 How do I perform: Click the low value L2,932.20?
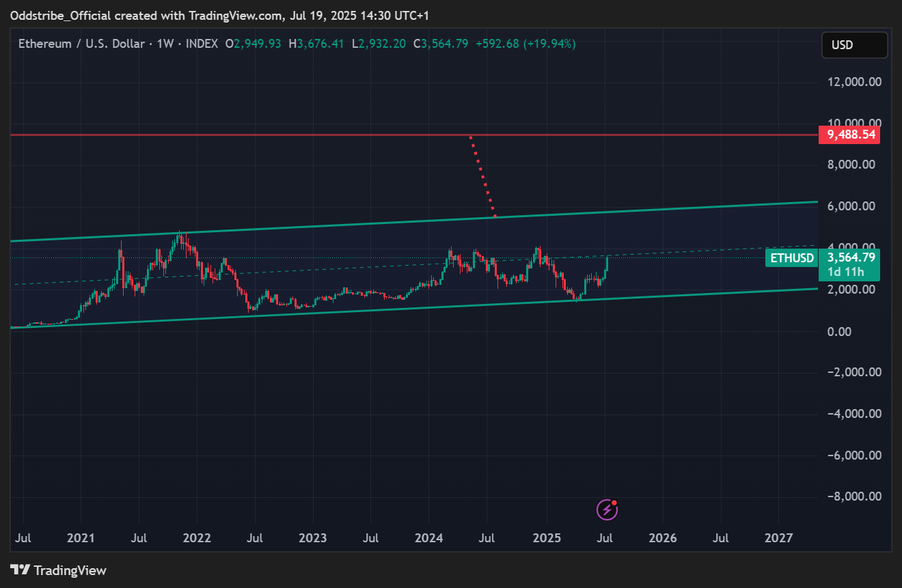379,44
